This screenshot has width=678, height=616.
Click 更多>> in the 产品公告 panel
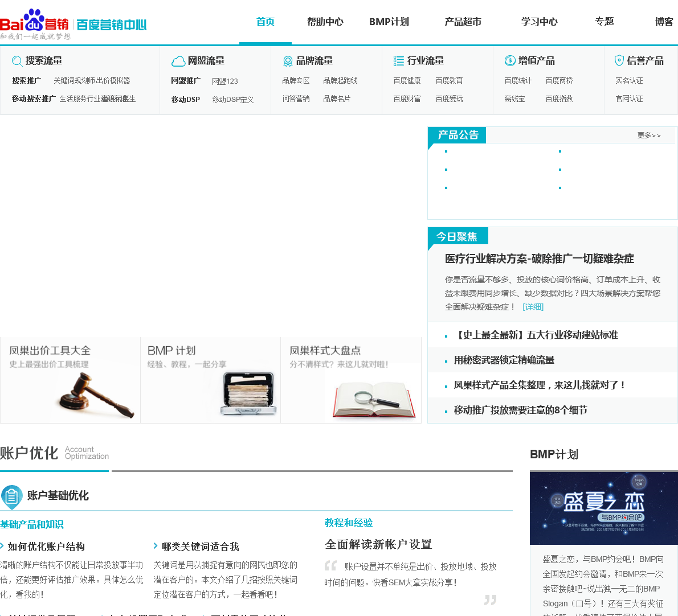tap(648, 135)
